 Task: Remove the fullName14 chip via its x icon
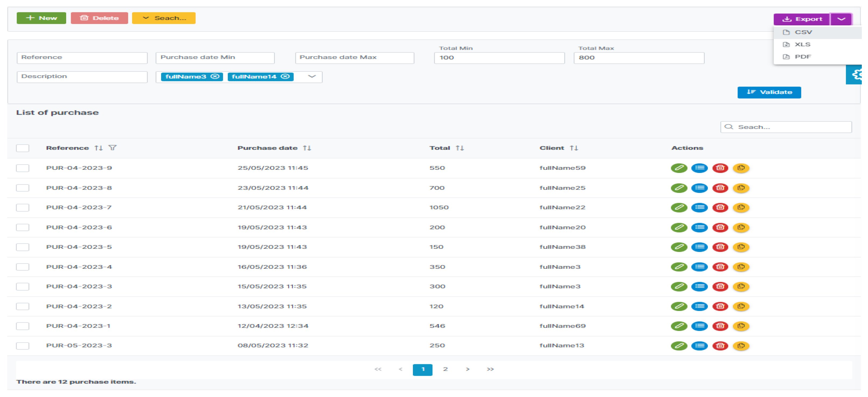coord(285,76)
